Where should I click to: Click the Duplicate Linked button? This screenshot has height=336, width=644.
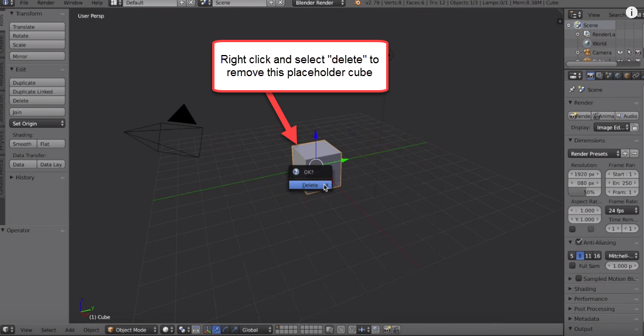coord(37,91)
